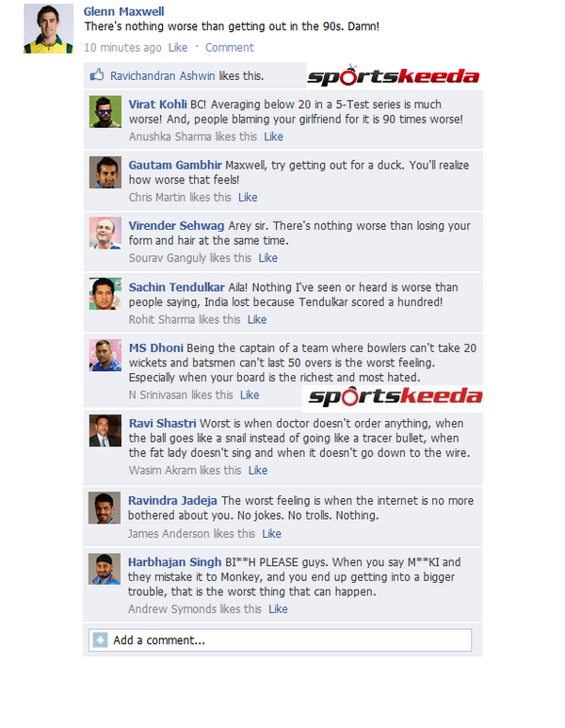Click the thumbs-up likes icon
This screenshot has width=565, height=728.
(x=97, y=74)
